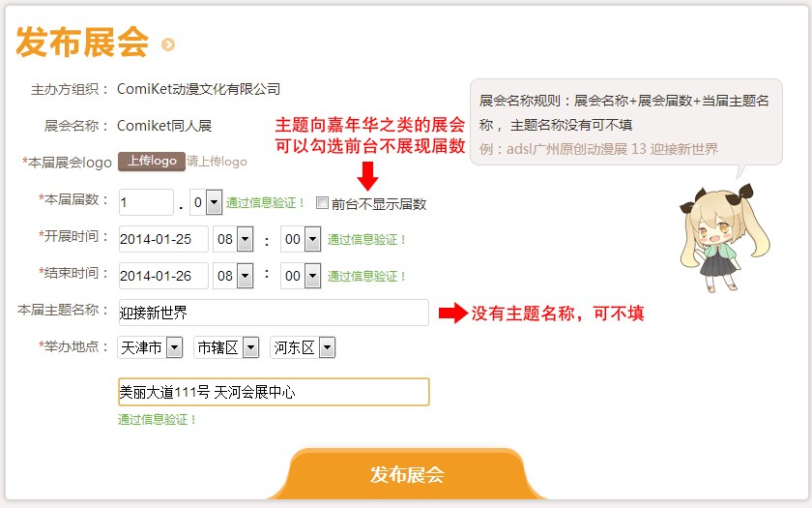Click the example text adsl广州原创动漫展 13 迎接新世界
The image size is (812, 508).
coord(612,149)
